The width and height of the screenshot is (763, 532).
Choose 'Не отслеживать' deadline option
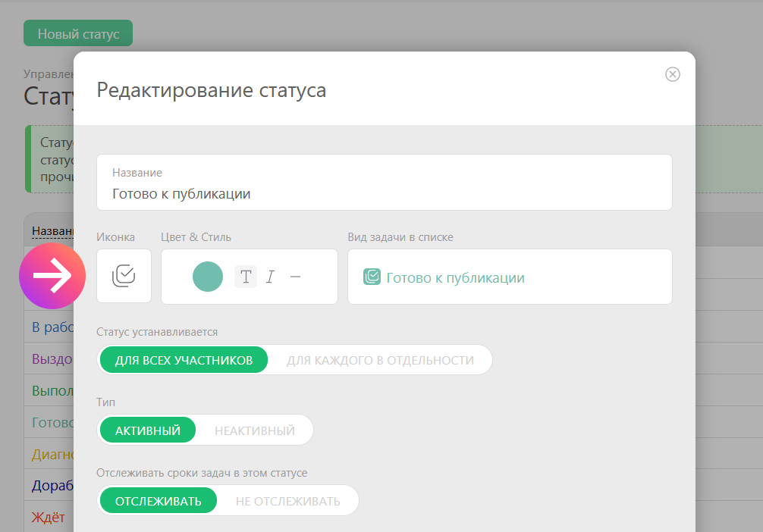coord(287,501)
